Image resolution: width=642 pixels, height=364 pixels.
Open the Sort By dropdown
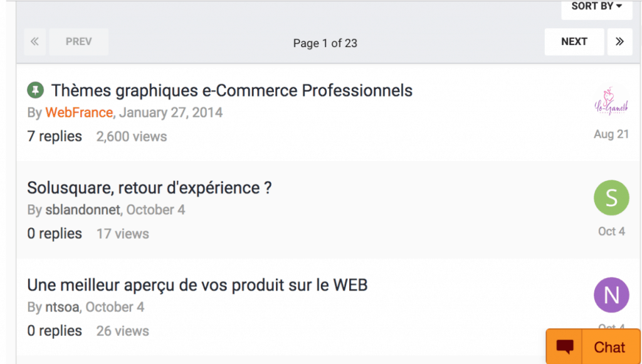point(596,7)
